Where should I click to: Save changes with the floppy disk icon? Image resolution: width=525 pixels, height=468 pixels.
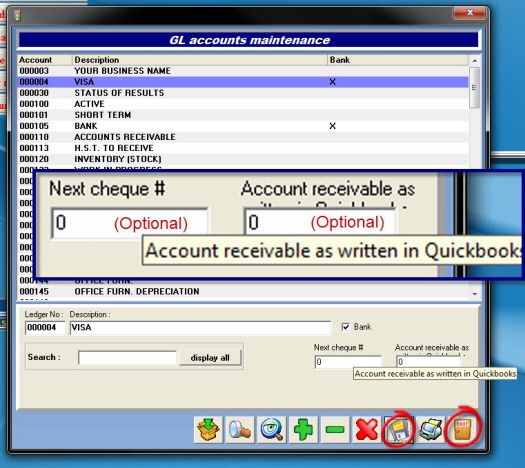tap(398, 430)
